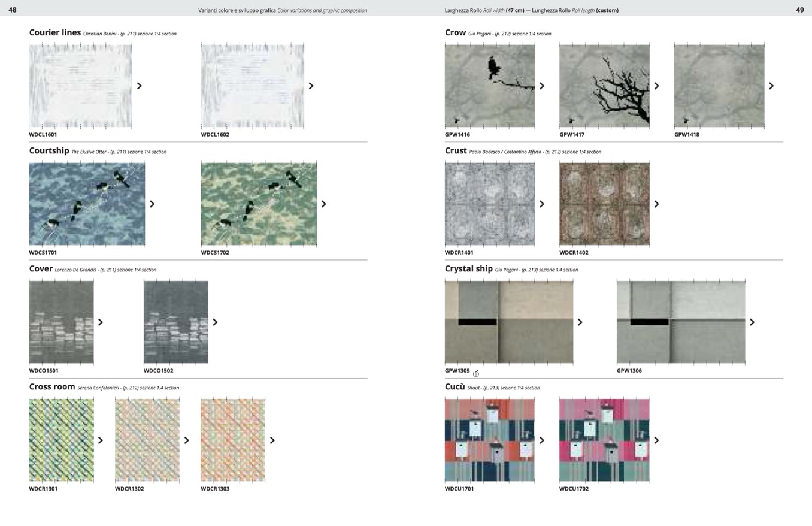812x526 pixels.
Task: Click the arrow beside the GPW1417 branch image
Action: pos(657,86)
